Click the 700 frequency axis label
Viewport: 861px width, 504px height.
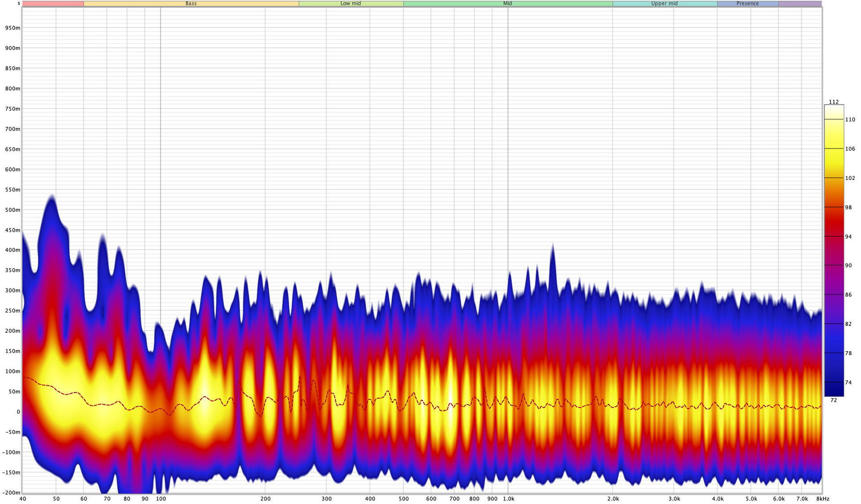454,499
